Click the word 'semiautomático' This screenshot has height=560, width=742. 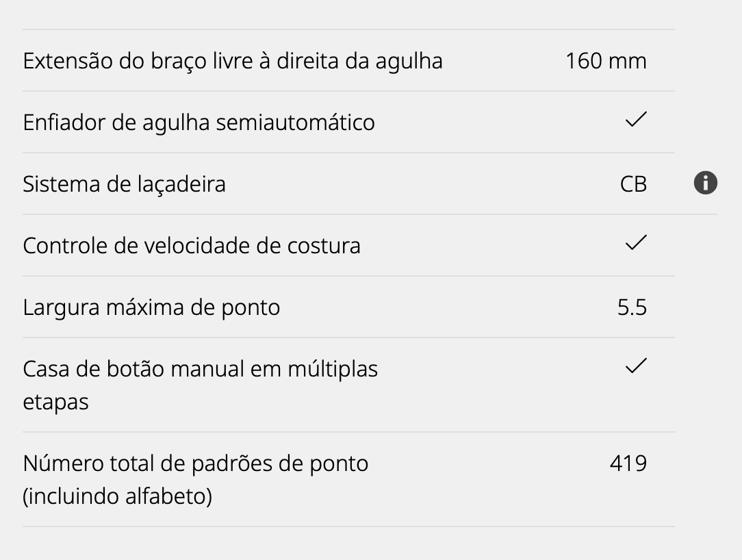click(x=295, y=123)
